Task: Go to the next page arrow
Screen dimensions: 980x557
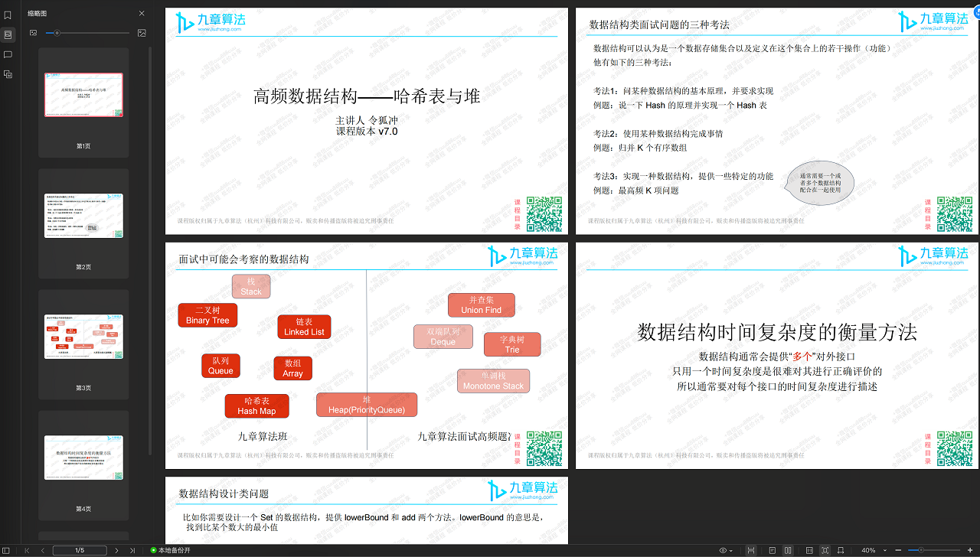Action: pos(116,550)
